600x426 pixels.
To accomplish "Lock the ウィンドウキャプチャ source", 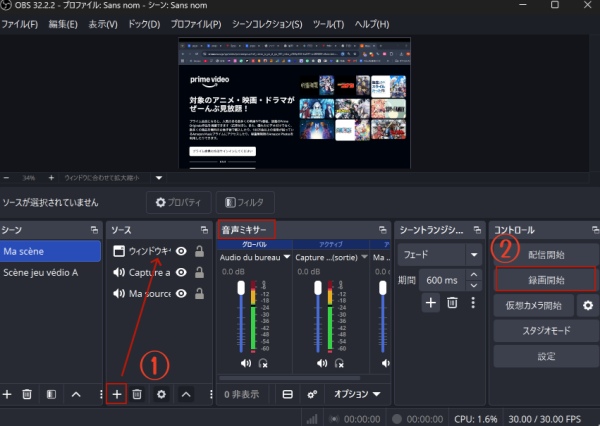I will coord(199,251).
